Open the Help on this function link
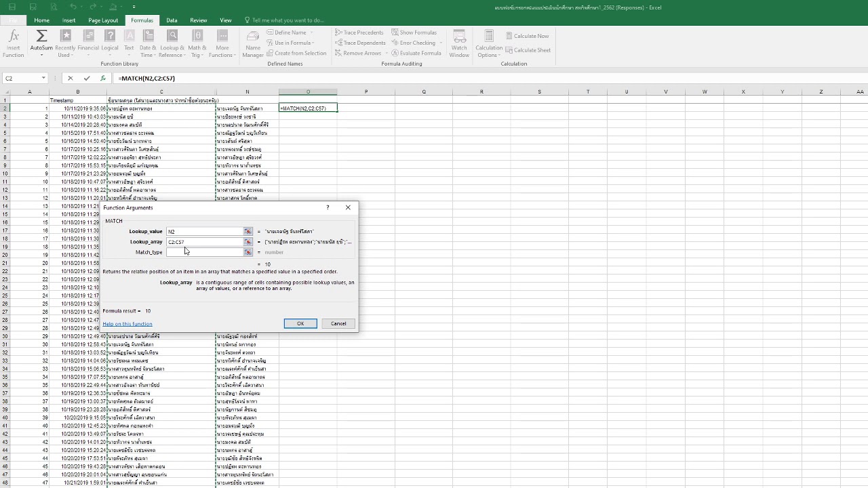The width and height of the screenshot is (868, 488). click(127, 324)
